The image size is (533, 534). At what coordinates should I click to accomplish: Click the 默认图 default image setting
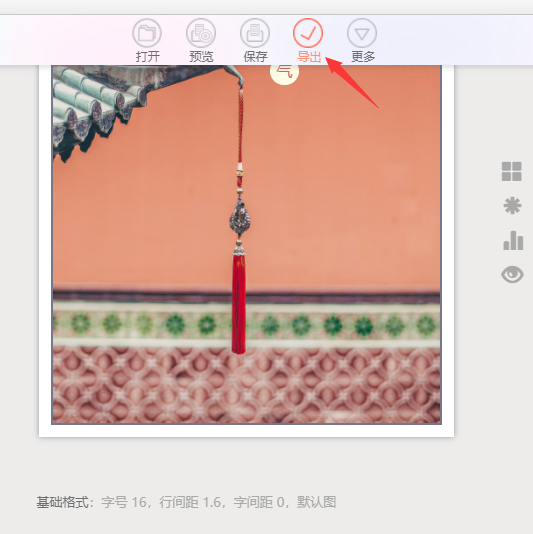pos(316,502)
